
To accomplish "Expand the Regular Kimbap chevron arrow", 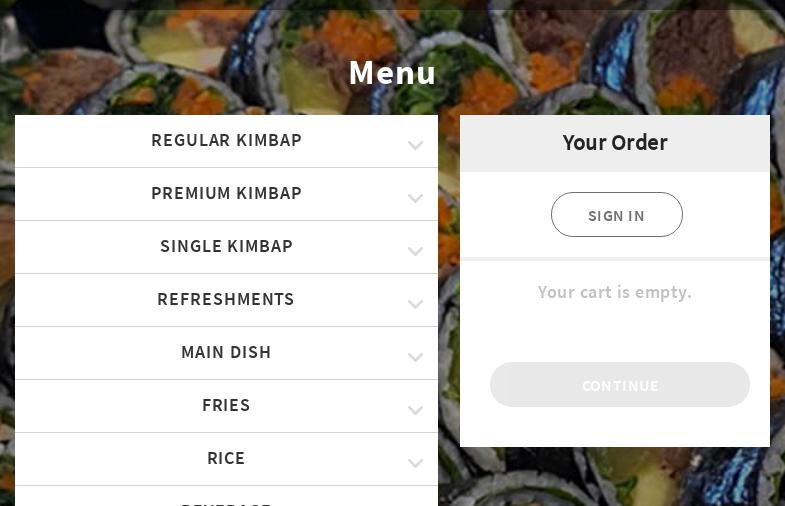I will coord(416,145).
